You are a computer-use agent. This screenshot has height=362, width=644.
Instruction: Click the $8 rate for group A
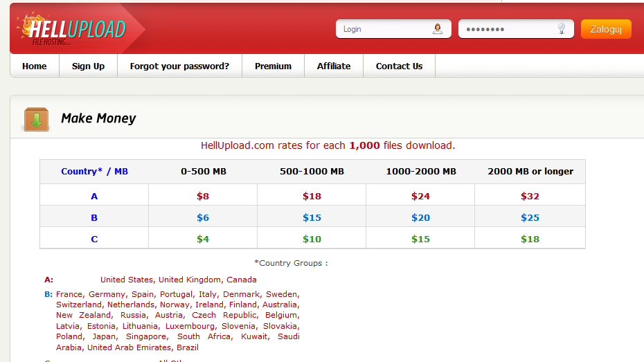[203, 196]
